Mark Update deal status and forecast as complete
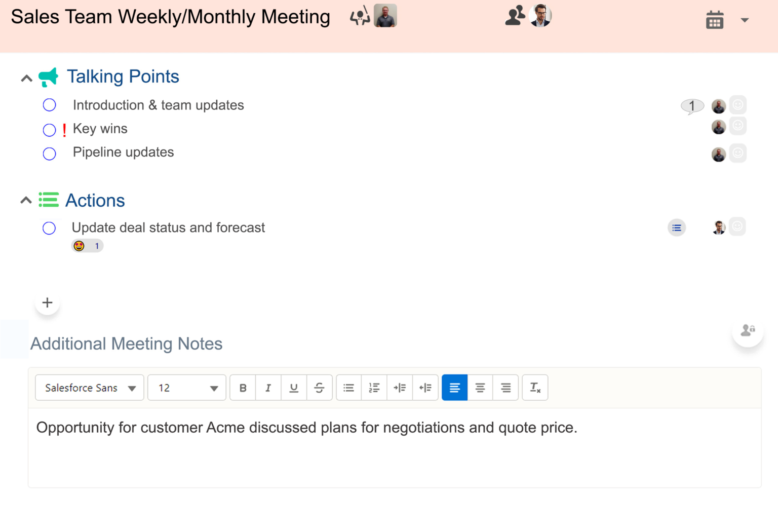This screenshot has width=778, height=532. pos(49,228)
